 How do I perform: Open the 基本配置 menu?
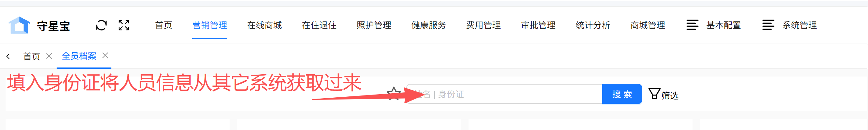coord(723,25)
